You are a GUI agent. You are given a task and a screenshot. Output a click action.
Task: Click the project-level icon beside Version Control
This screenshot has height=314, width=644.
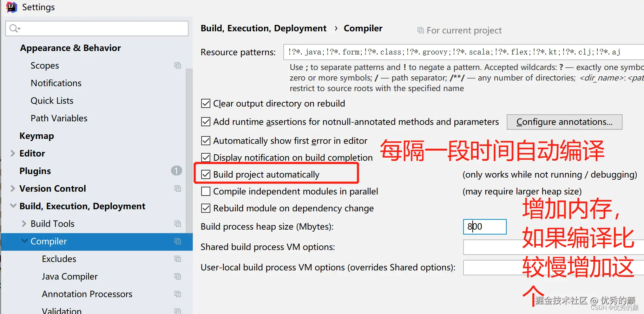click(178, 188)
